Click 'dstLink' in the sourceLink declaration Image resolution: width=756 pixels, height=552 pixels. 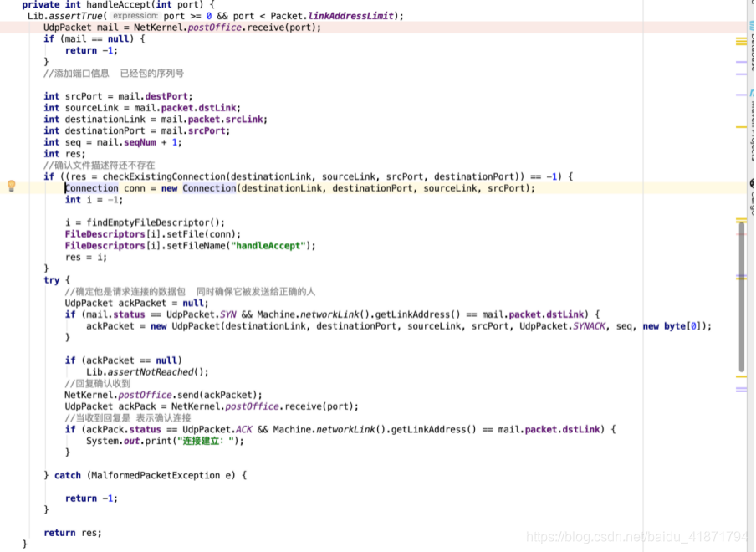[217, 108]
